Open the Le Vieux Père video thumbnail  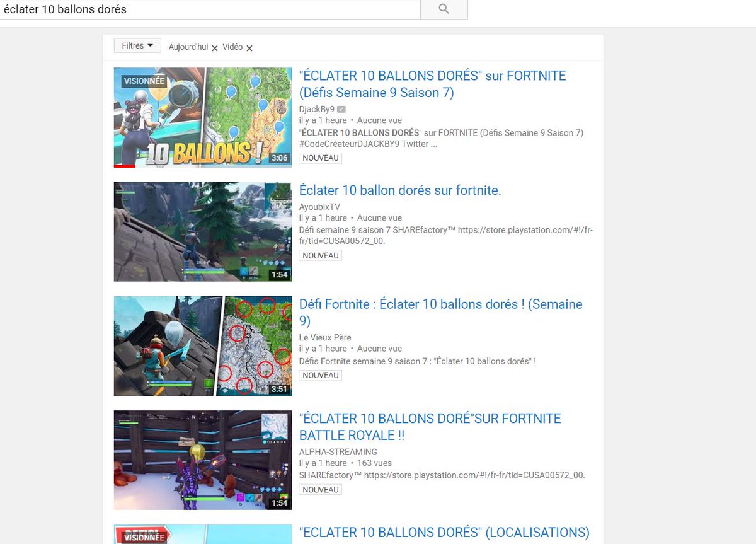203,346
